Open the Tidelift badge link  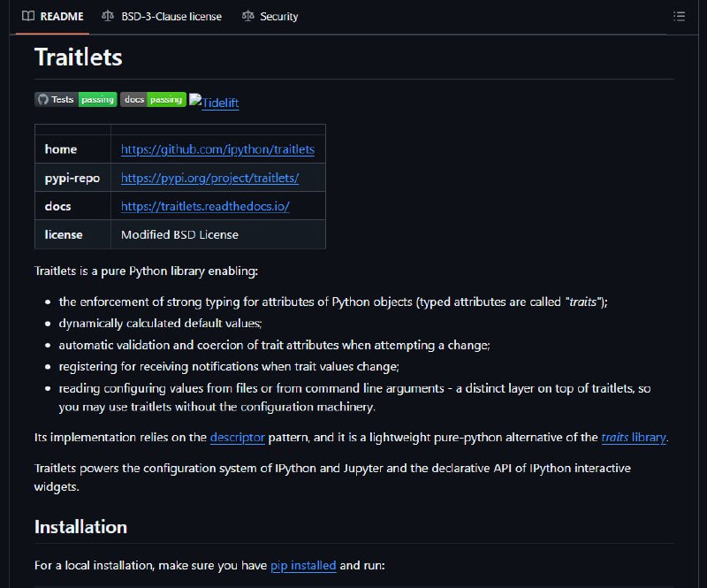click(x=214, y=102)
